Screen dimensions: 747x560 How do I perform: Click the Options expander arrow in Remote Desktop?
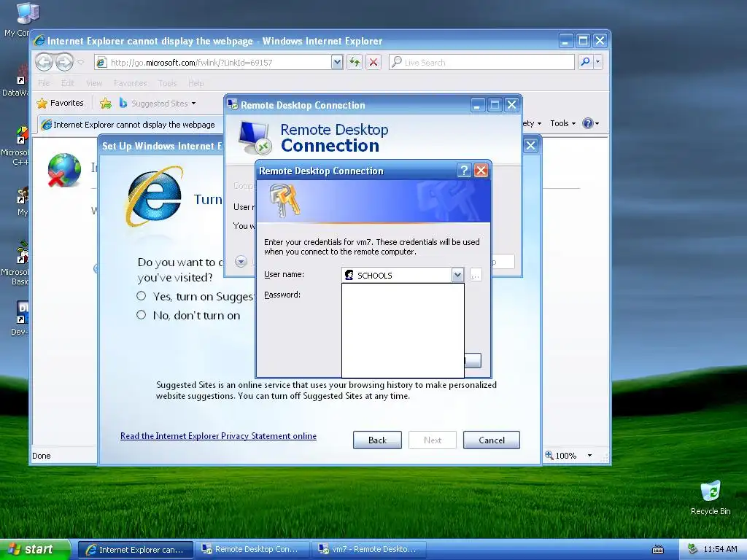(241, 261)
